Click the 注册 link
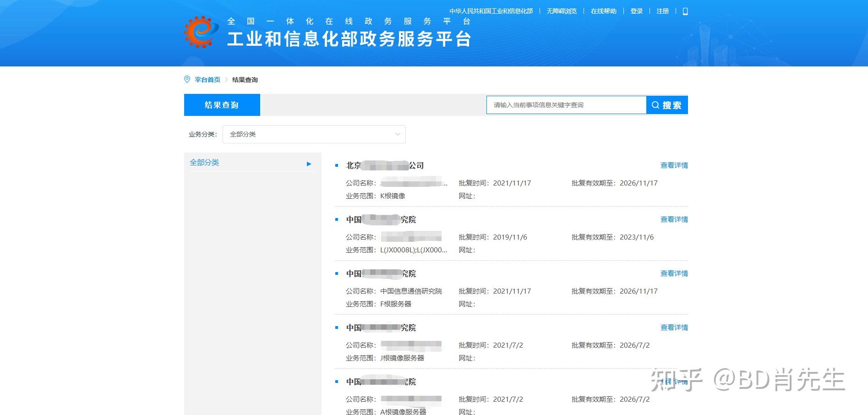Screen dimensions: 868x415 [x=662, y=11]
